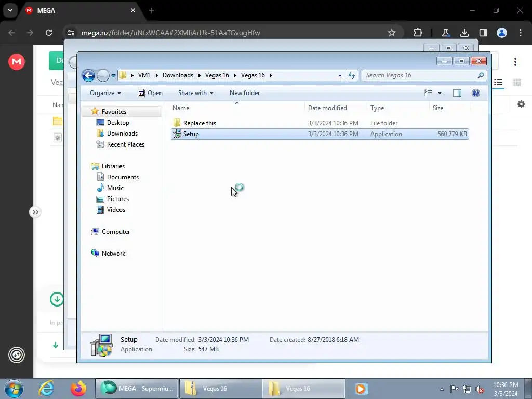Select the Setup application file
The image size is (532, 399).
click(x=320, y=134)
